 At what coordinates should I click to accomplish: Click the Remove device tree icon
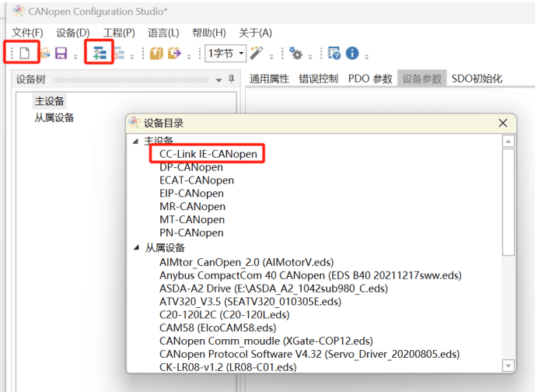coord(119,53)
